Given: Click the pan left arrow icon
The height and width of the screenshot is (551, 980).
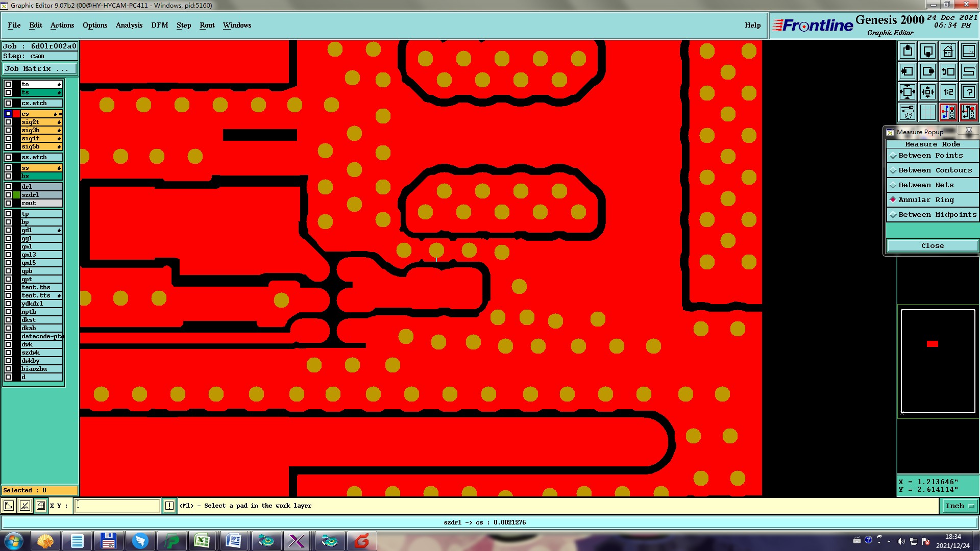Looking at the screenshot, I should 908,71.
